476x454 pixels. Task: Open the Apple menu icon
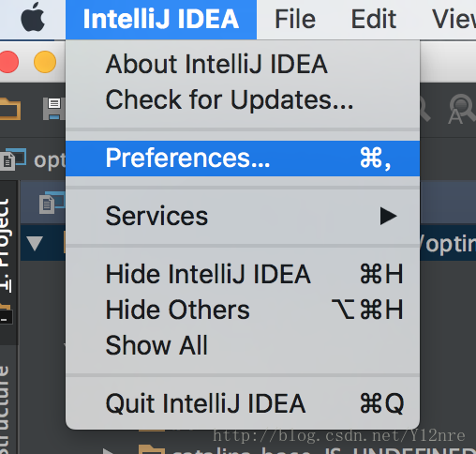tap(33, 17)
